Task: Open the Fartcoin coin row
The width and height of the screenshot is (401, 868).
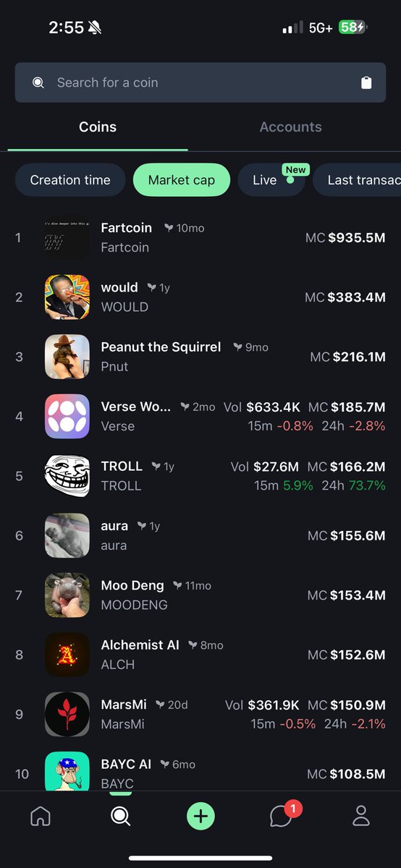Action: point(200,237)
